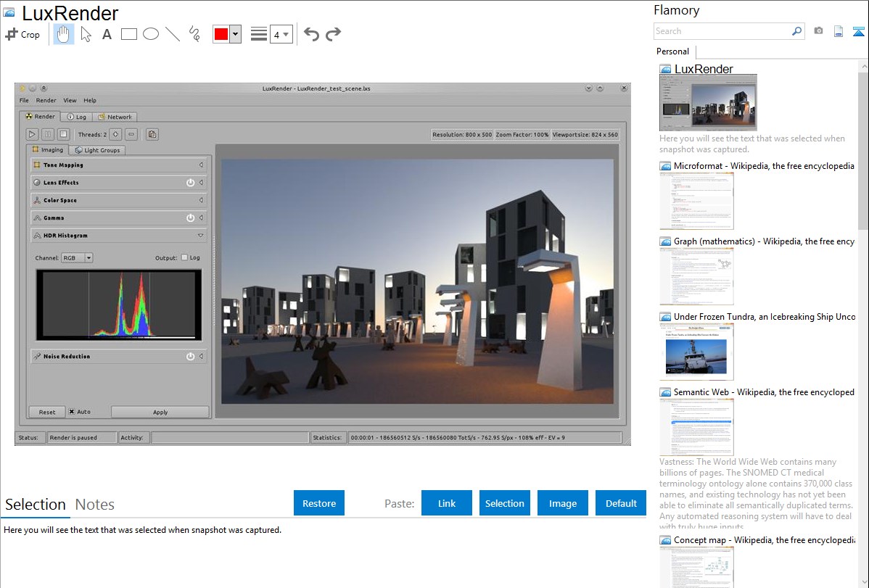Viewport: 869px width, 588px height.
Task: Click the search magnifier icon
Action: 797,31
